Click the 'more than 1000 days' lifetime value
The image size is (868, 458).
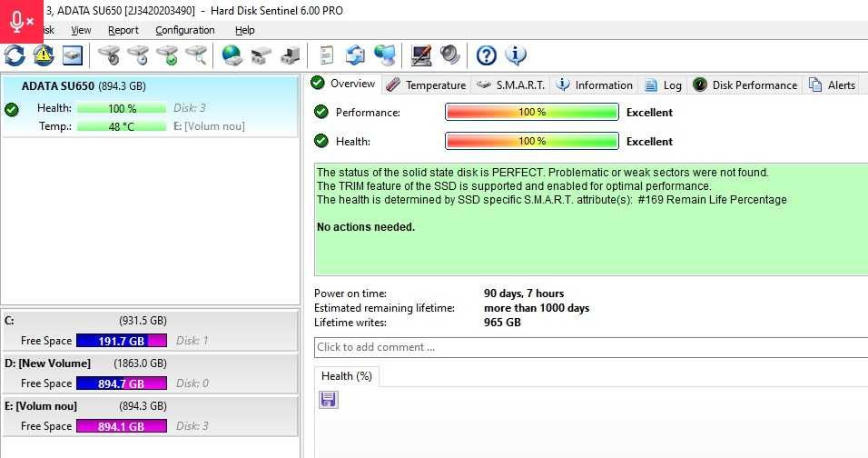coord(537,308)
